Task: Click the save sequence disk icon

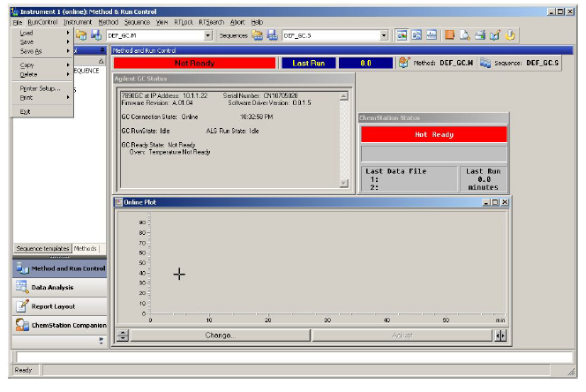Action: (273, 35)
